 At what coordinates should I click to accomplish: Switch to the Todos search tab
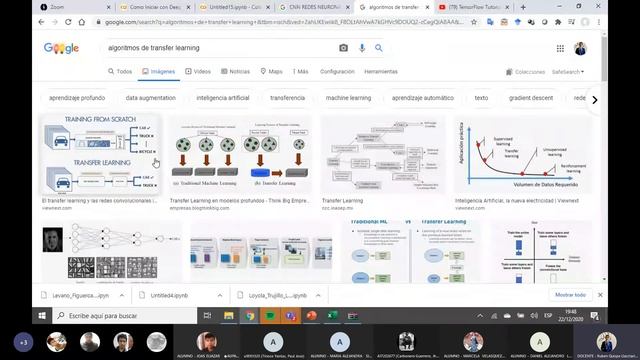pyautogui.click(x=120, y=71)
